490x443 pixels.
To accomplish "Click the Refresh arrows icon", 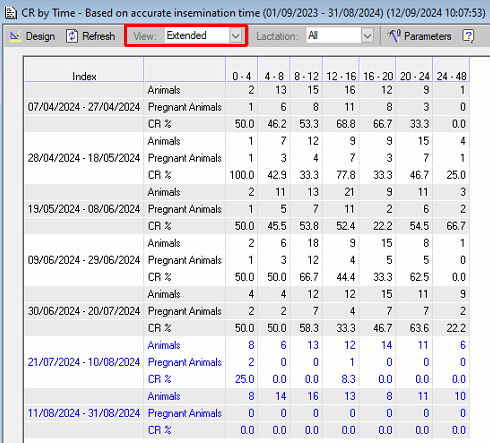I will click(x=72, y=36).
